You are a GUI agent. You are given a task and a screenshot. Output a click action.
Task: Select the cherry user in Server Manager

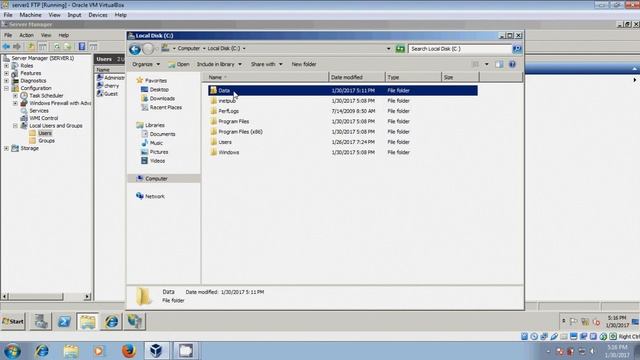click(111, 86)
